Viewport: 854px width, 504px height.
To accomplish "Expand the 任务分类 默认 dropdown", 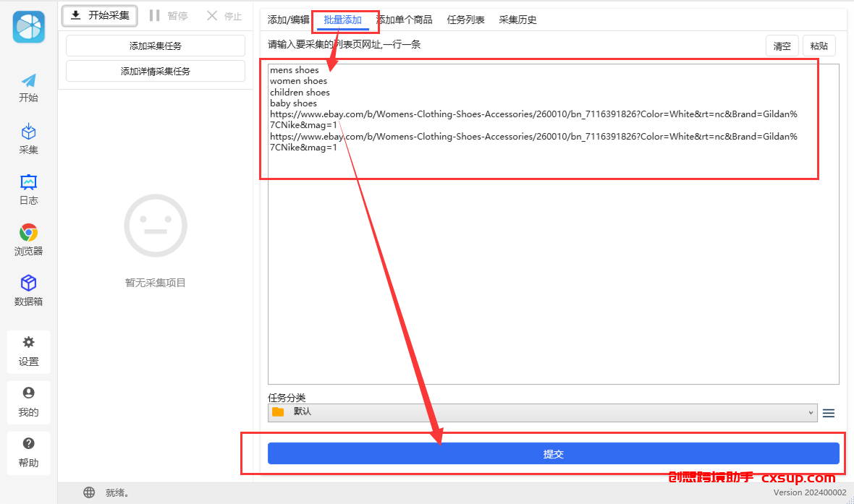I will point(543,412).
